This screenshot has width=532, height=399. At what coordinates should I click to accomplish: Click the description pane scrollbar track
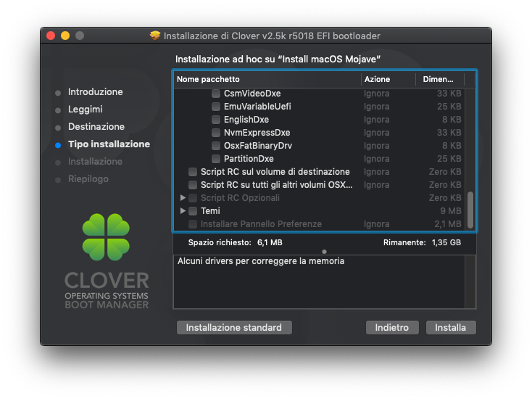(x=470, y=282)
